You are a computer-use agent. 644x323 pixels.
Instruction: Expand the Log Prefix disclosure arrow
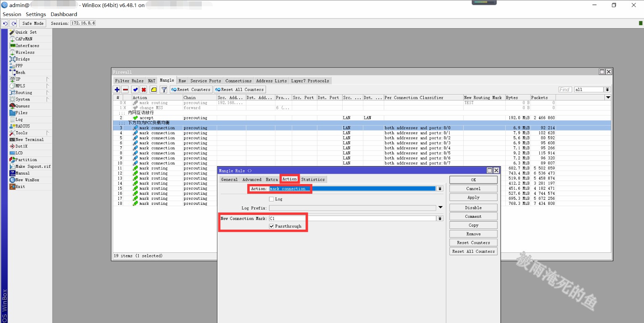tap(440, 208)
